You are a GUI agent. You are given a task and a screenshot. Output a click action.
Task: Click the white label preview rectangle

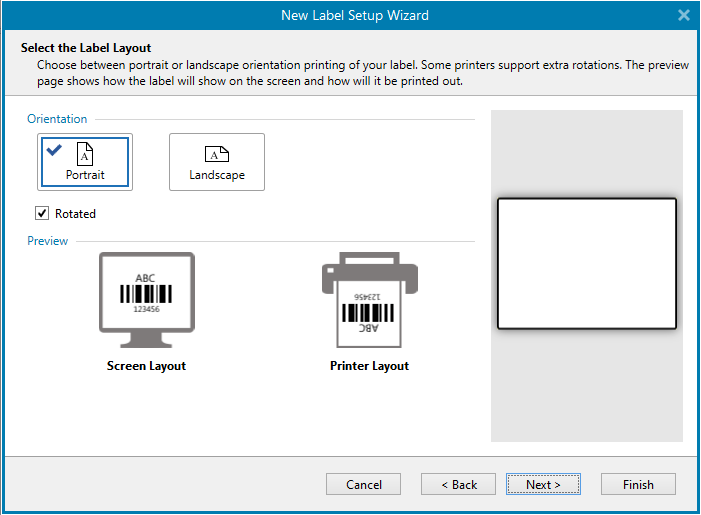(587, 264)
